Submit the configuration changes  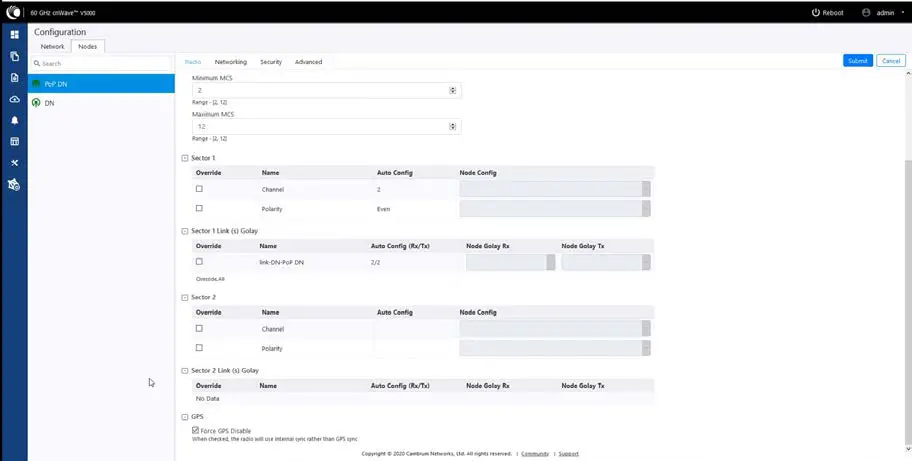(858, 60)
